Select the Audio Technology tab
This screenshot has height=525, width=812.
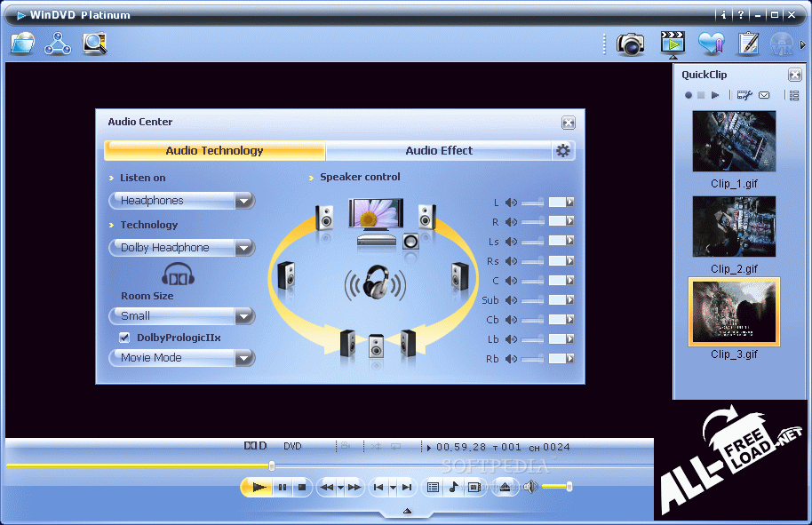(214, 151)
